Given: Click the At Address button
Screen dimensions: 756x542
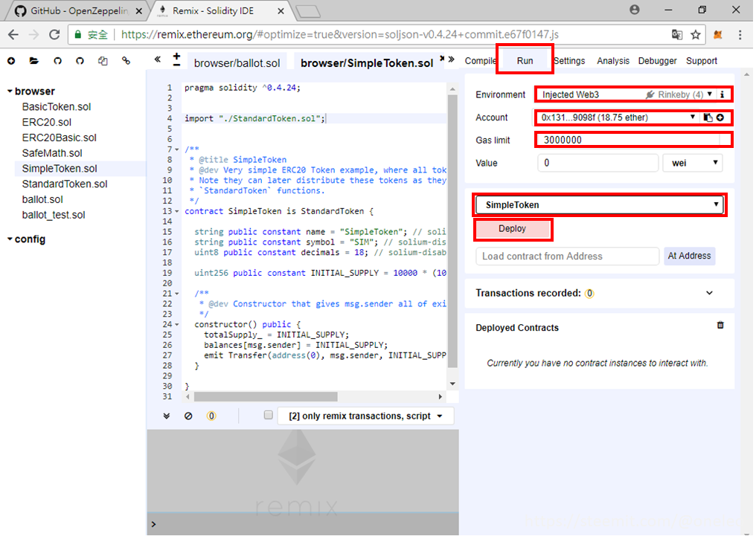Looking at the screenshot, I should pyautogui.click(x=689, y=256).
